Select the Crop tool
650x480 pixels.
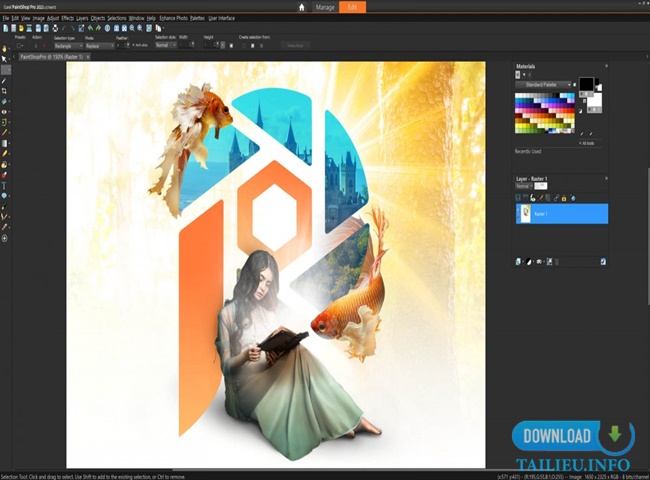[4, 91]
